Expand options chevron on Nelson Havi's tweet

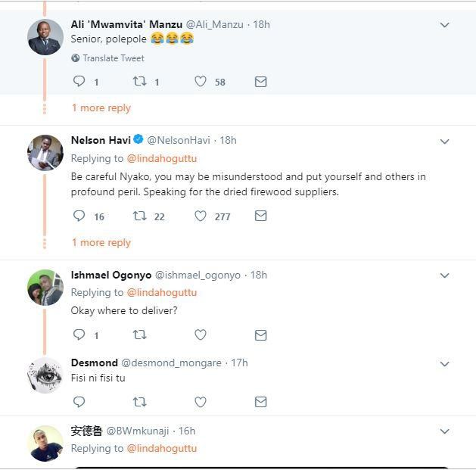tap(445, 142)
